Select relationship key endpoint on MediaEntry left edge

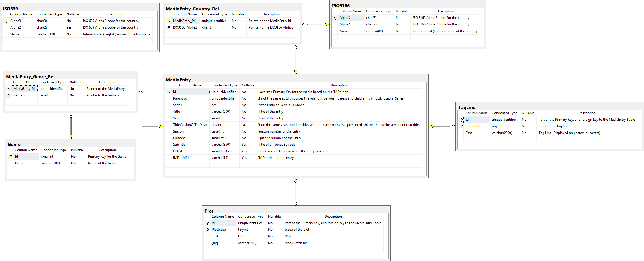[x=161, y=126]
